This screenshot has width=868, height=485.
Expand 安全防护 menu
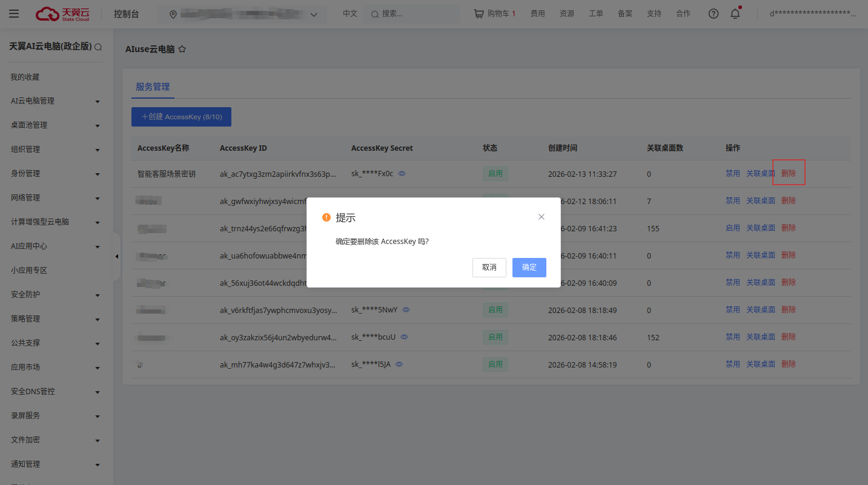(x=98, y=295)
